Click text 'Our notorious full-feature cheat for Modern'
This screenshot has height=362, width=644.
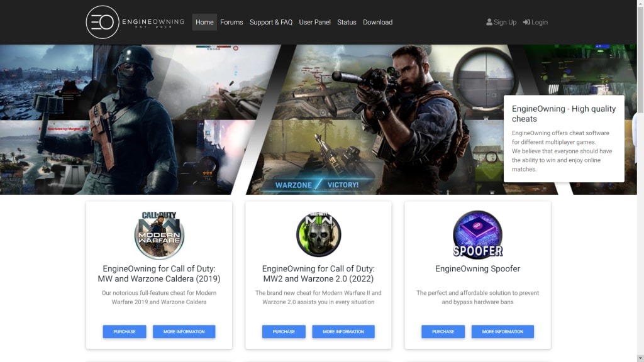[159, 293]
